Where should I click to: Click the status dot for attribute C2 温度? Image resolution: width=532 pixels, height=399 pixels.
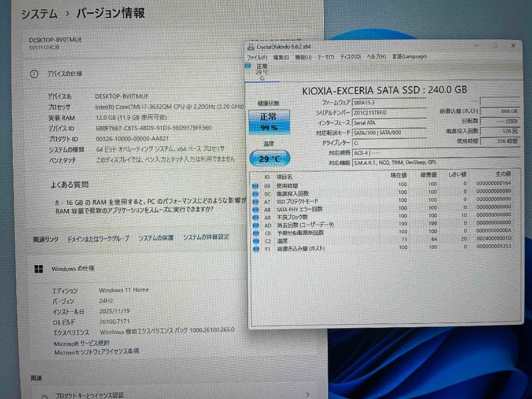click(256, 239)
